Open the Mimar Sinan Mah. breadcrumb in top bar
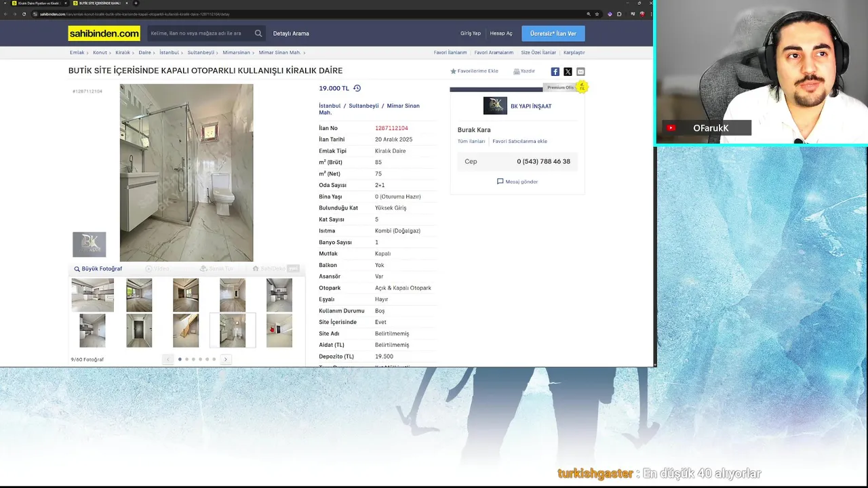This screenshot has width=868, height=488. click(279, 52)
